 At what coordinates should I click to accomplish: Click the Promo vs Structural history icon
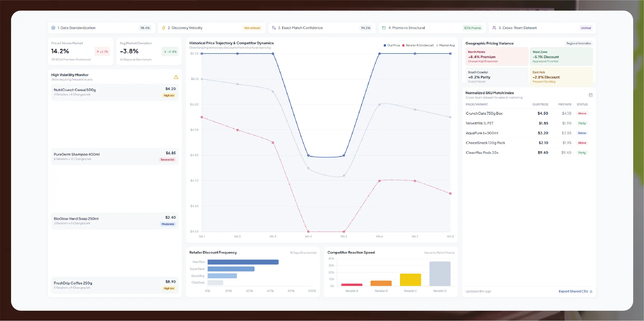click(384, 28)
